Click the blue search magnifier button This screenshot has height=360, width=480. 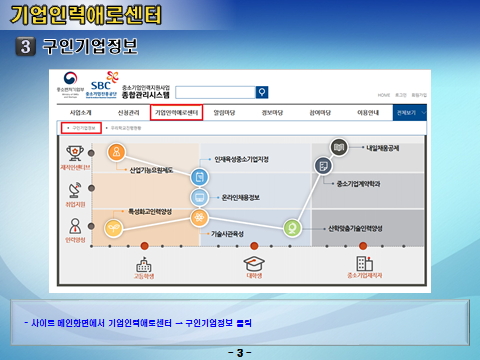click(x=262, y=92)
